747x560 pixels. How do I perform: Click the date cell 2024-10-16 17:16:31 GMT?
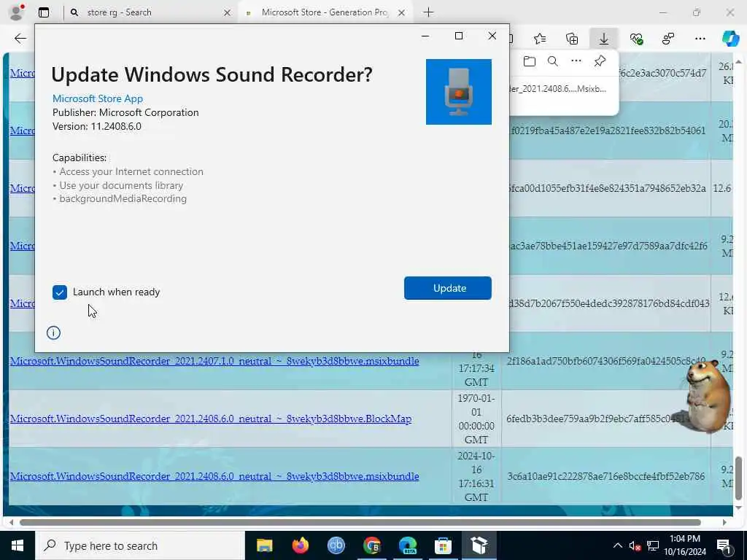coord(476,476)
